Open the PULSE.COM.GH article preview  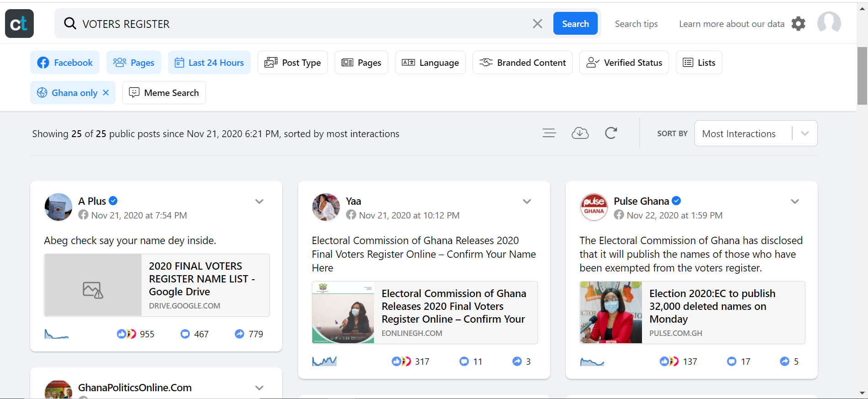tap(692, 313)
